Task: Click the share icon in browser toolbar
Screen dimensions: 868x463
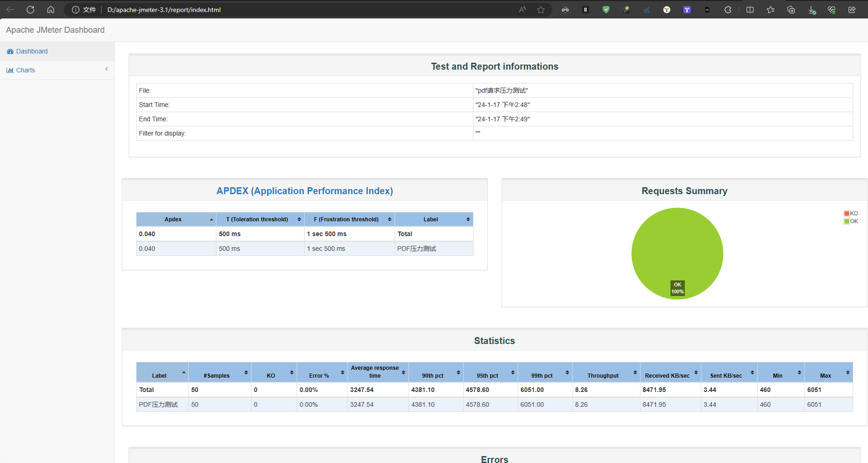Action: (852, 10)
